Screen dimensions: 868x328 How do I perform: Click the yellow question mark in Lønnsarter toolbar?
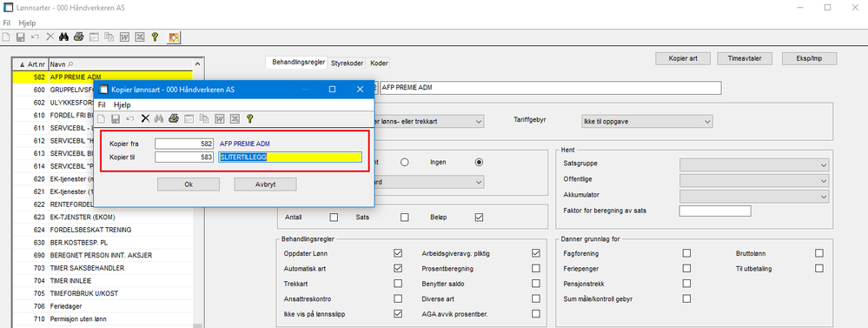click(155, 37)
